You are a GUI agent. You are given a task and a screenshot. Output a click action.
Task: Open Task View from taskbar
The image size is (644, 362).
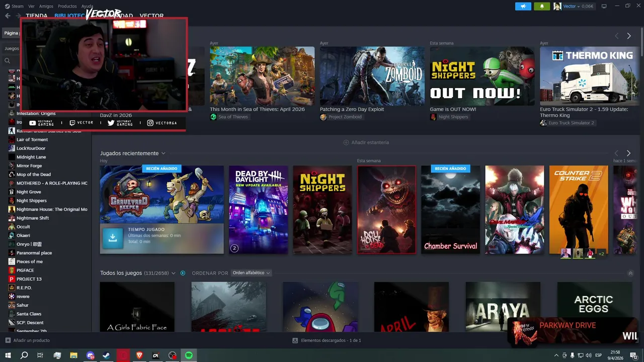[x=40, y=355]
